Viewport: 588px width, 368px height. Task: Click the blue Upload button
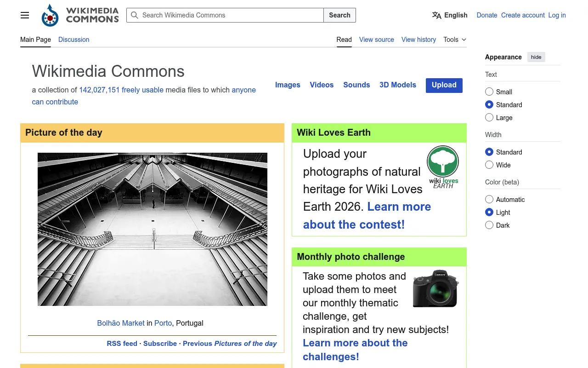[444, 85]
